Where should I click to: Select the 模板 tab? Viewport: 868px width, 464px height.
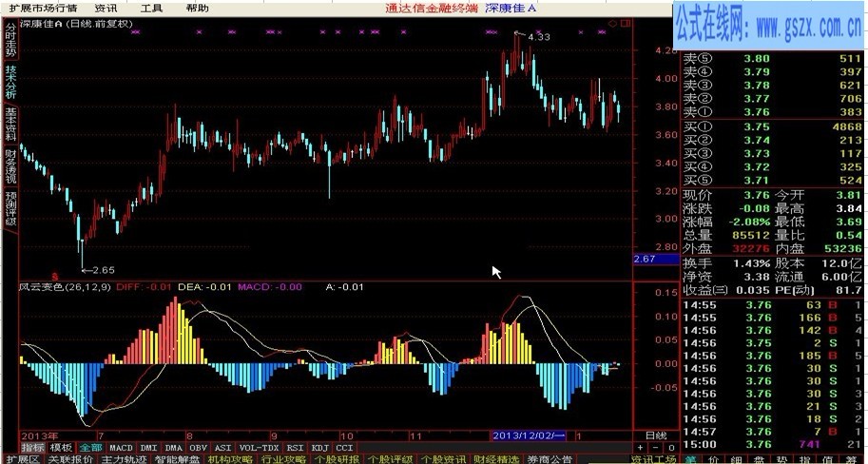point(61,448)
